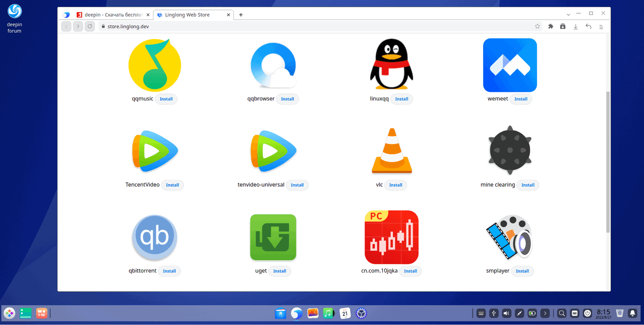Click the cn.com.10jqka red chart icon
This screenshot has height=325, width=644.
[392, 237]
